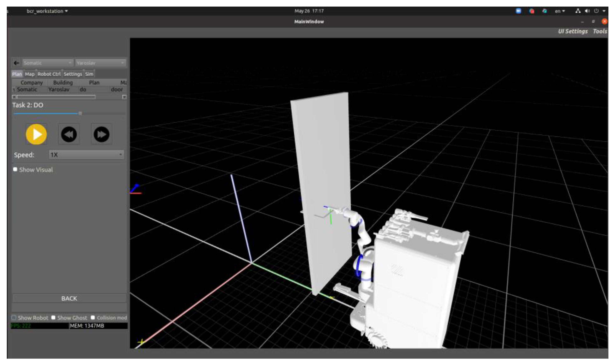This screenshot has height=364, width=615.
Task: Switch to the Map tab
Action: (x=30, y=74)
